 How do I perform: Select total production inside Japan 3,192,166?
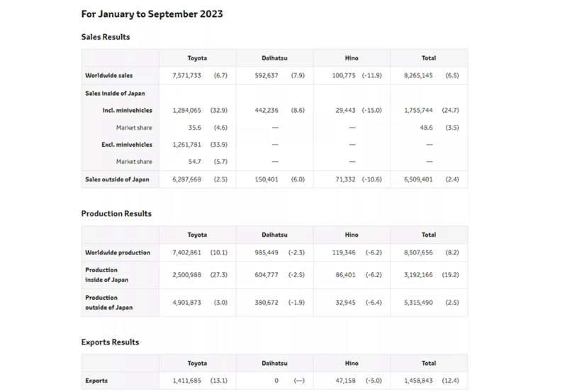point(418,275)
